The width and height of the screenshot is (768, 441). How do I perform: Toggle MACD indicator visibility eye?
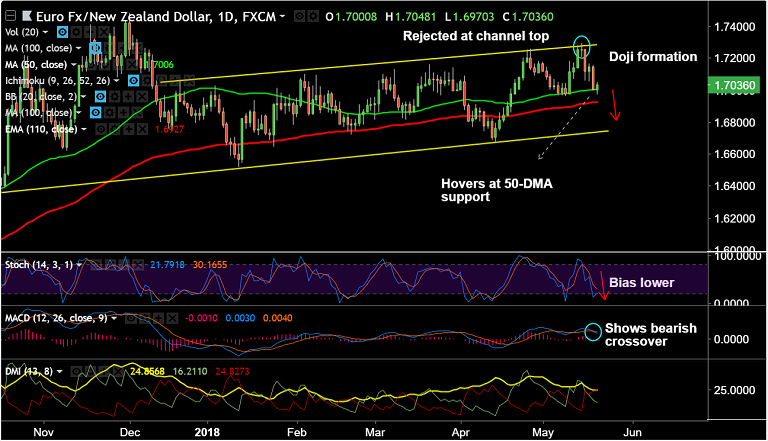[131, 318]
